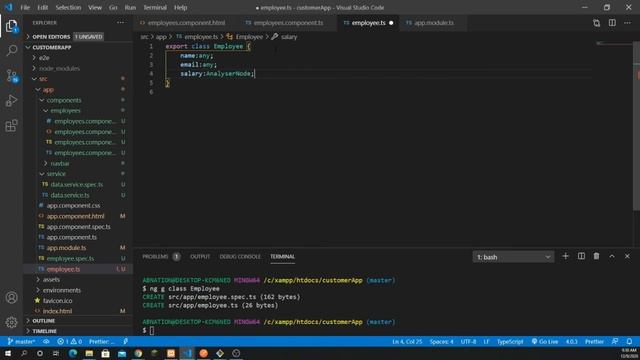Screen dimensions: 640x360
Task: Switch to the Debug Console tab
Action: [240, 256]
